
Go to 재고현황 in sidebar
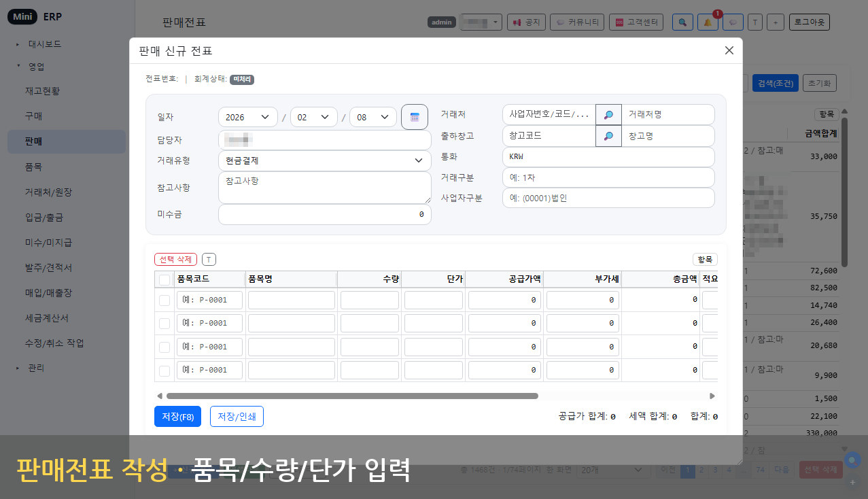click(x=67, y=91)
